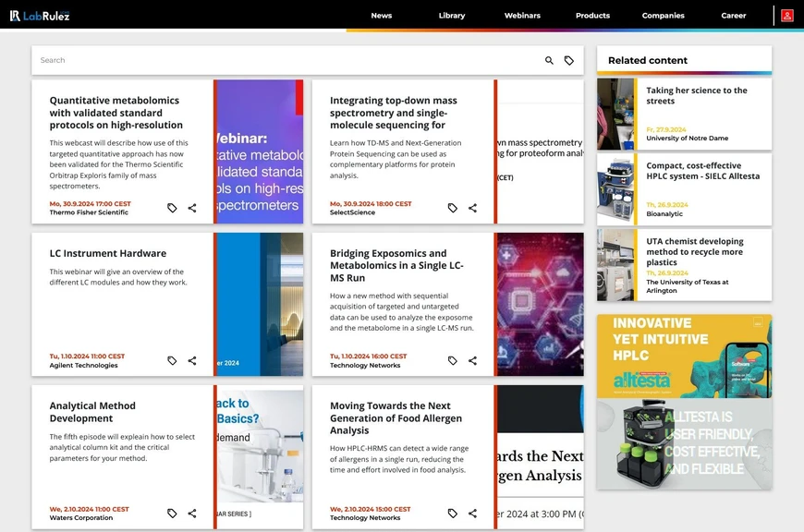This screenshot has height=532, width=804.
Task: Tag the Food Allergen Analysis card
Action: (x=453, y=513)
